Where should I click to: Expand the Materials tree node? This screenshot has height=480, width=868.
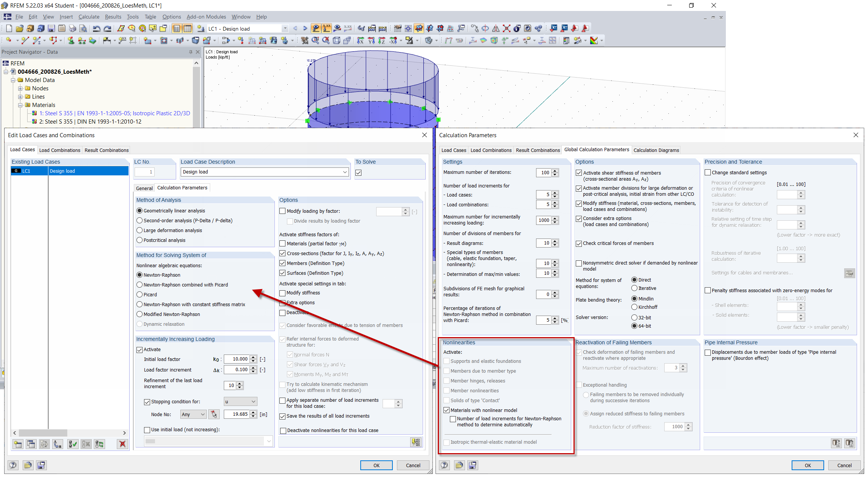point(21,105)
